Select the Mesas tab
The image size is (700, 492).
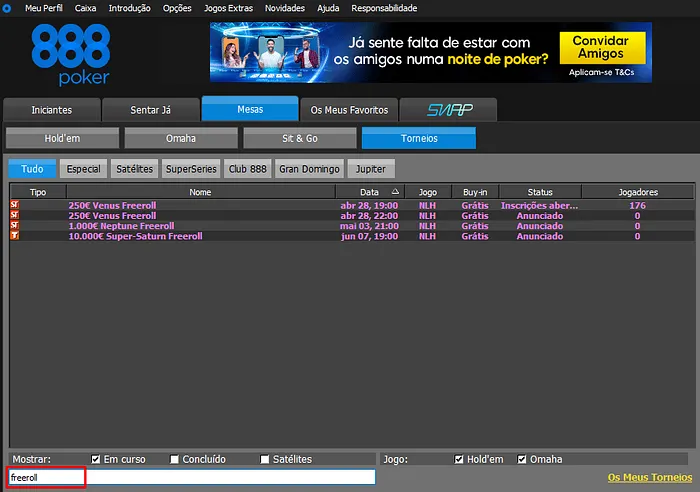click(250, 108)
